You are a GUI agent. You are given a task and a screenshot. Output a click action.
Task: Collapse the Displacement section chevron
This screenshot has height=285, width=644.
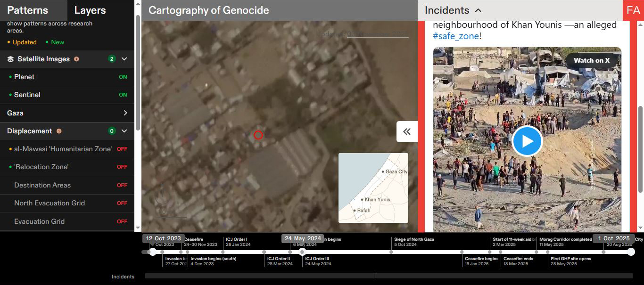click(x=124, y=131)
